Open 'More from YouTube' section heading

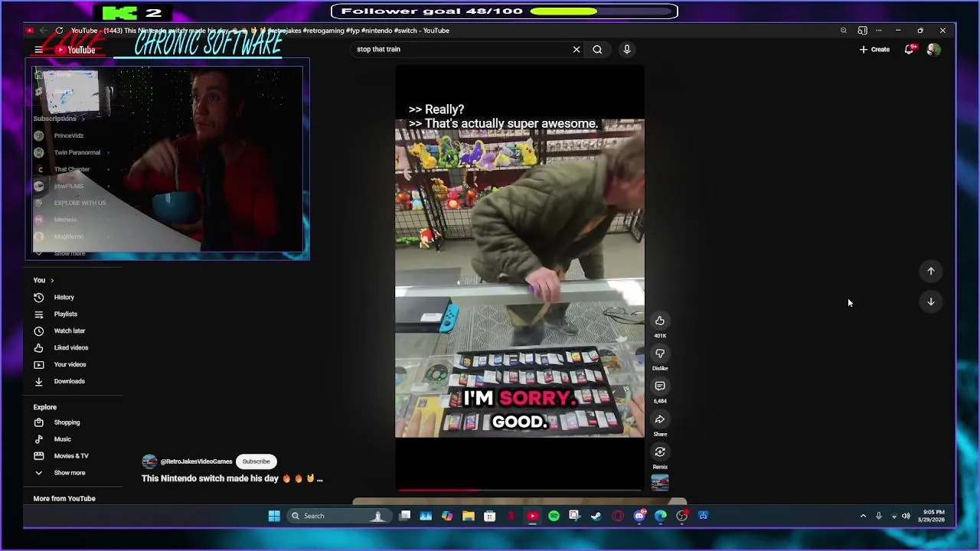click(x=64, y=498)
